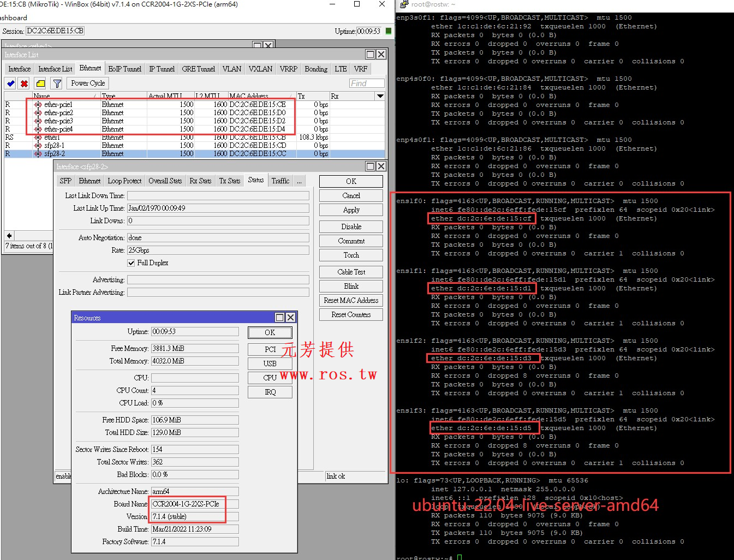Click the ether-pcie1 interface icon
The image size is (734, 560).
(38, 104)
